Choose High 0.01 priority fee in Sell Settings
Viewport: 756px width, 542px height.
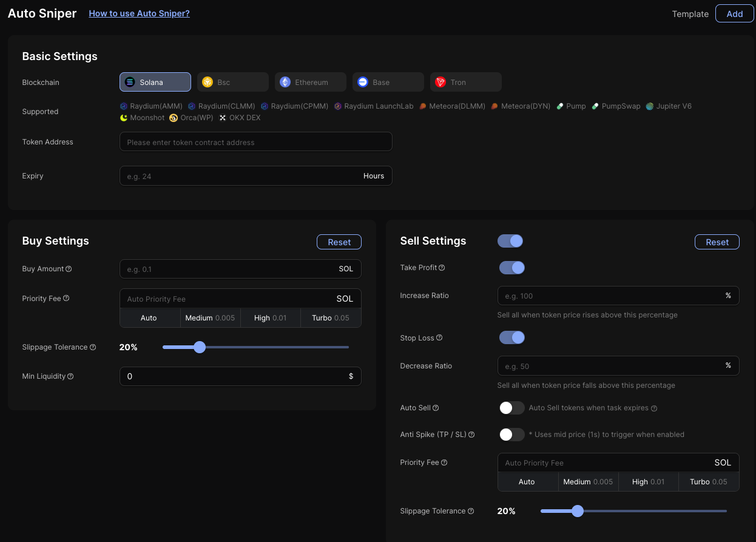[x=649, y=482]
